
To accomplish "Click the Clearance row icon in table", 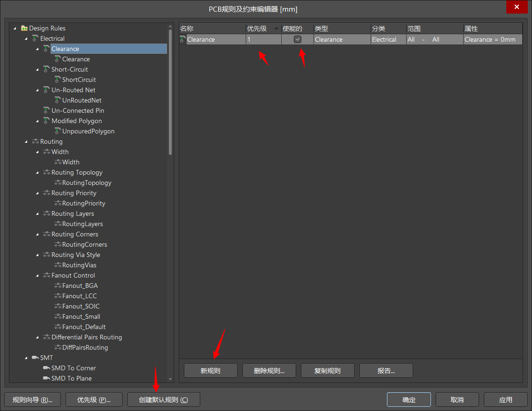I will point(183,40).
